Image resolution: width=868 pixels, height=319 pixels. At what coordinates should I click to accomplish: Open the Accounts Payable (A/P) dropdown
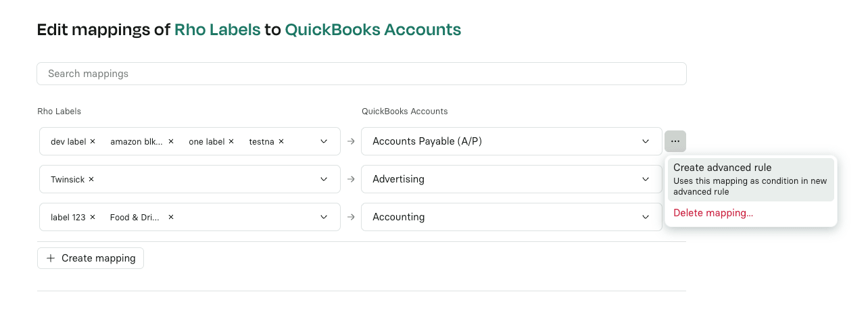point(512,141)
